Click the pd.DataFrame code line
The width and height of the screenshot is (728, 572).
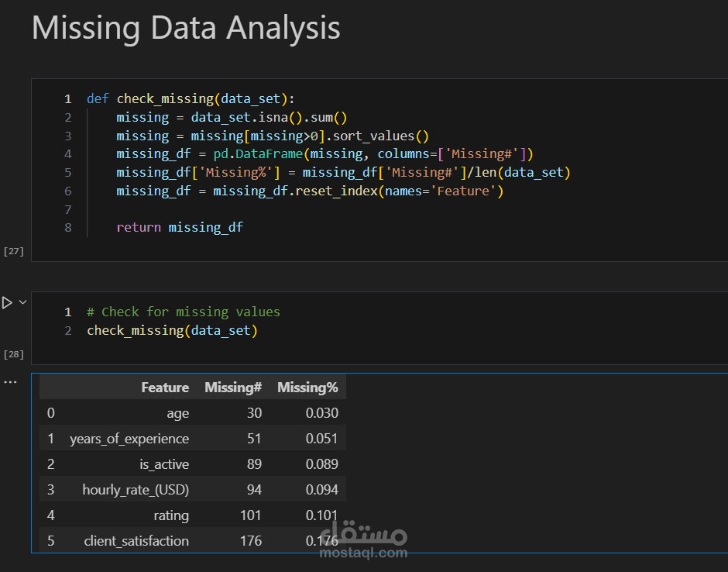tap(325, 153)
